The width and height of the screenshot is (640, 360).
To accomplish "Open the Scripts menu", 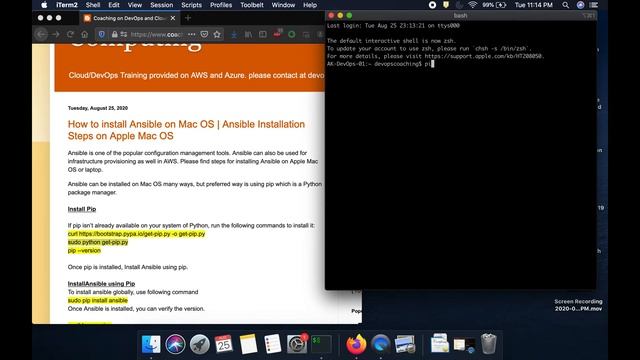I will point(191,5).
